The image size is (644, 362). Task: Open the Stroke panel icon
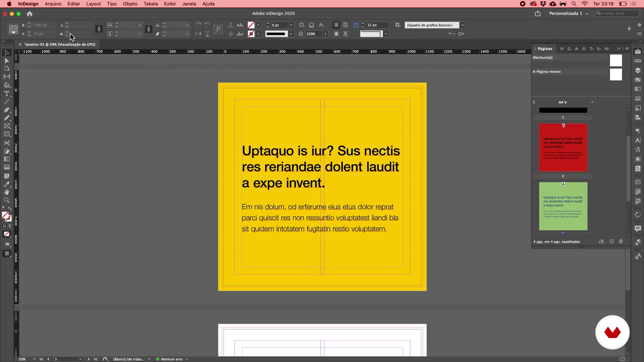click(x=638, y=99)
